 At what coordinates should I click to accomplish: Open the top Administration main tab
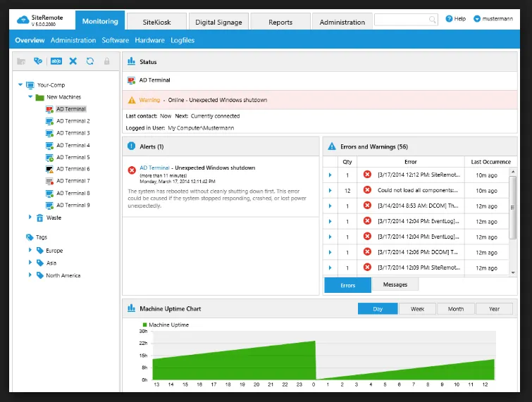(x=342, y=22)
